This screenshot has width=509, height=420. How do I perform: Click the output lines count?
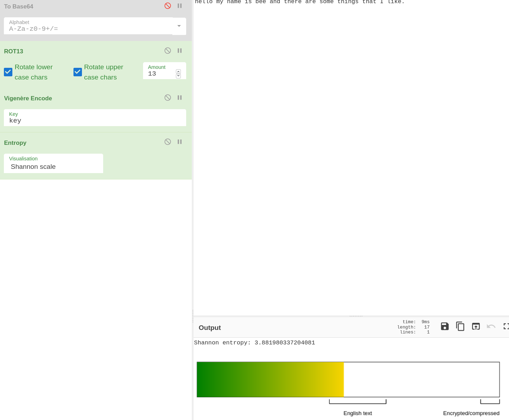pos(428,332)
